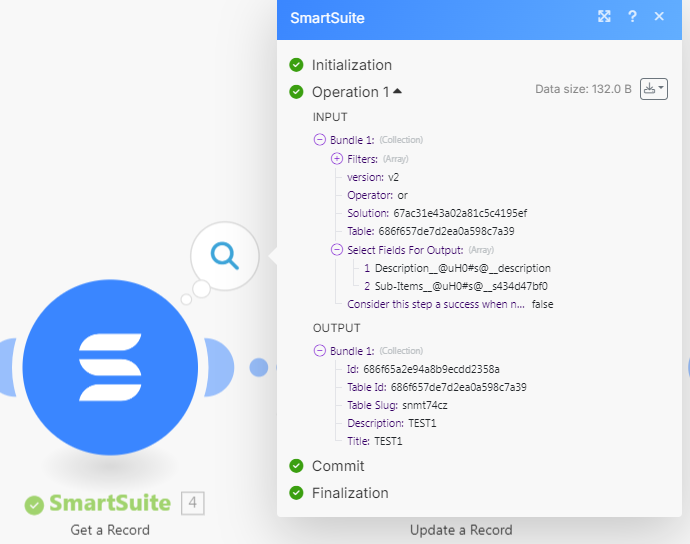This screenshot has height=544, width=690.
Task: Click the Consider this step a success row
Action: [450, 304]
